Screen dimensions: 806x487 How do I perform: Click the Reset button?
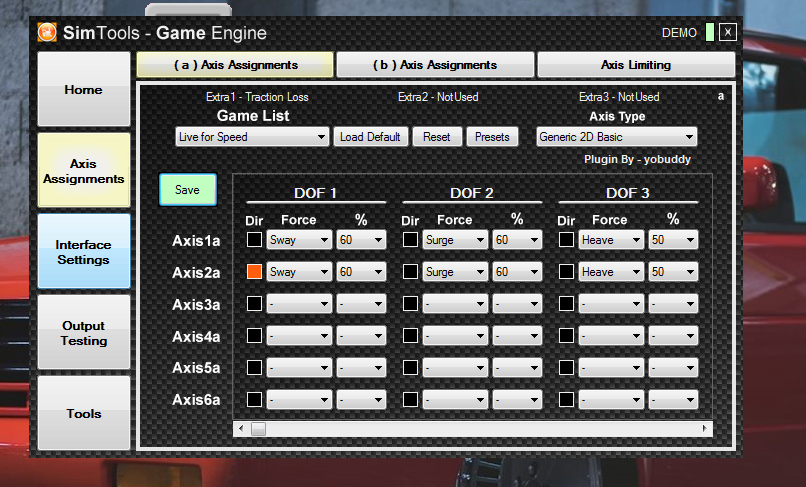[436, 137]
